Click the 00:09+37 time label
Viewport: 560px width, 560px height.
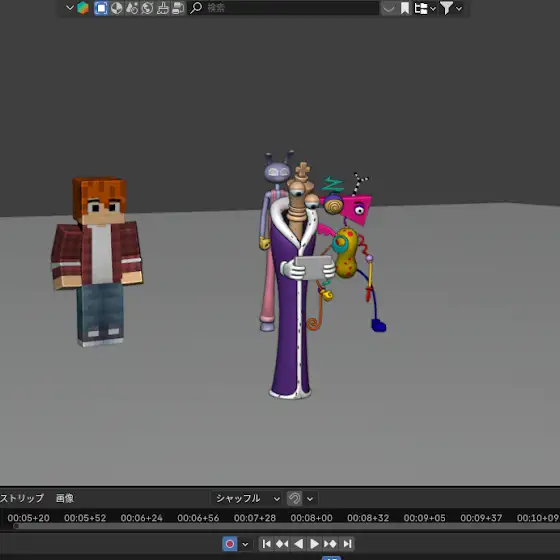point(481,518)
